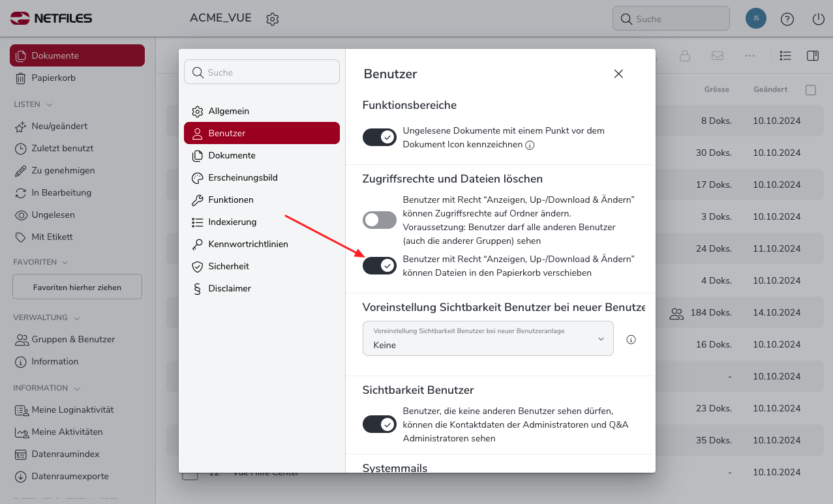Viewport: 833px width, 504px height.
Task: Enable toggle for changing folder access rights
Action: [380, 220]
